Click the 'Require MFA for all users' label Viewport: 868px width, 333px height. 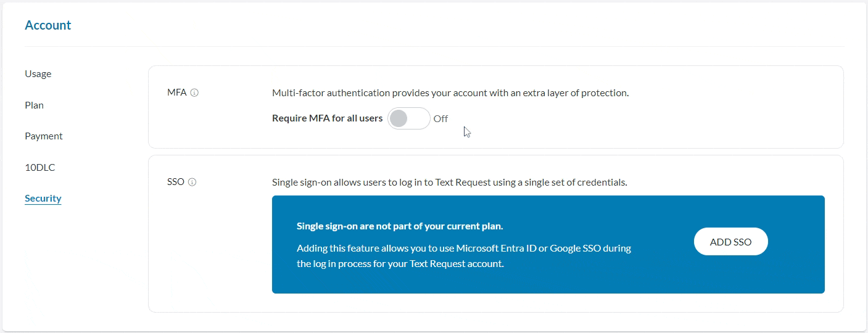(327, 118)
